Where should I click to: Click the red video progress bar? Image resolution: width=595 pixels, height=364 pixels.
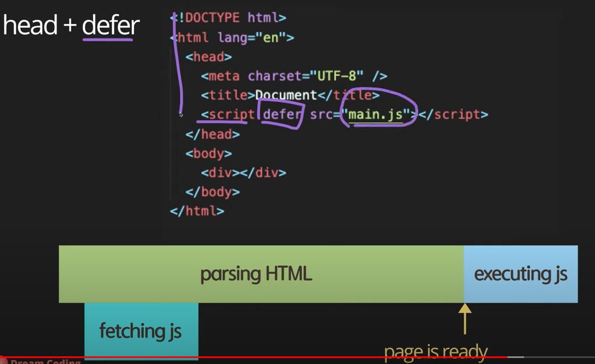[253, 357]
